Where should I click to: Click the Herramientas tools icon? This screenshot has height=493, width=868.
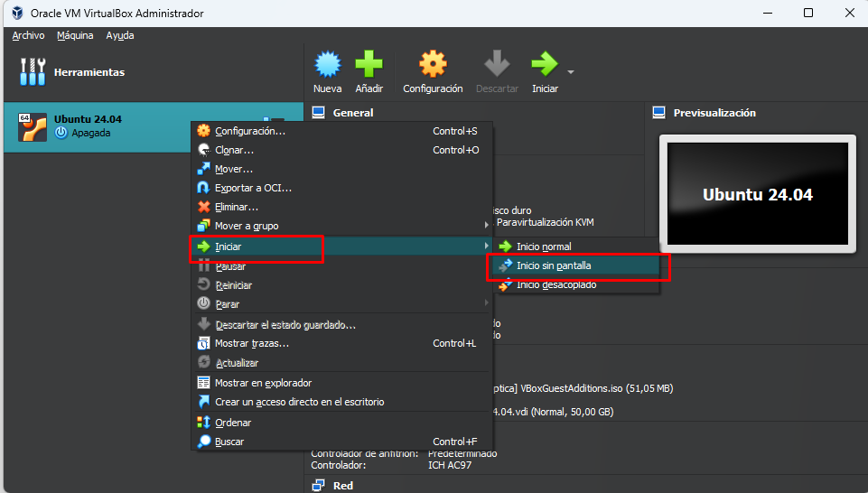tap(33, 72)
